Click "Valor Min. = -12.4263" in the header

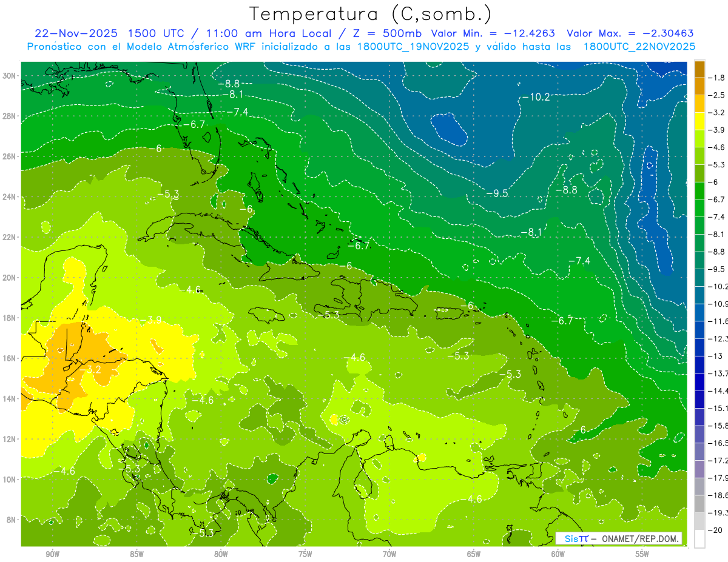493,33
